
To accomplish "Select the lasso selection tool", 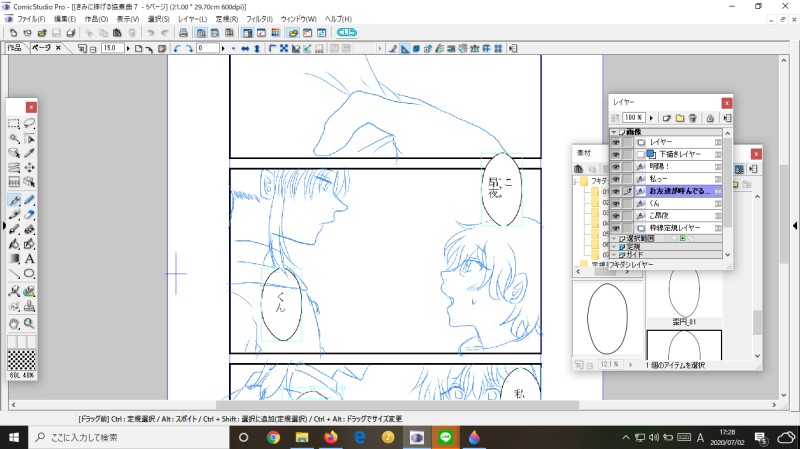I will (29, 123).
